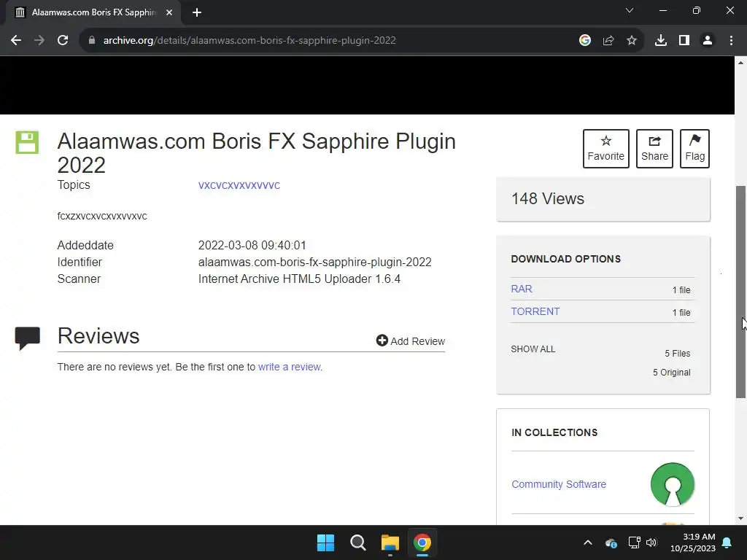Show hidden system tray icons

pos(588,542)
